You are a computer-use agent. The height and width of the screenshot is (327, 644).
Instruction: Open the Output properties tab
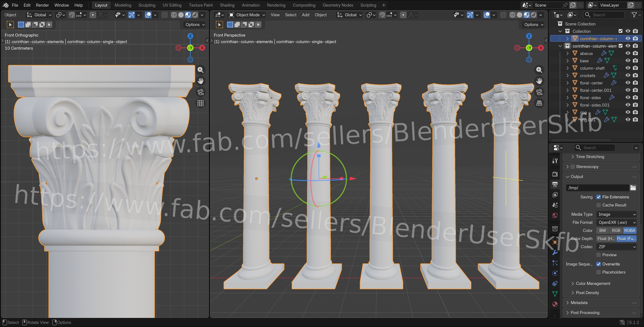coord(555,184)
